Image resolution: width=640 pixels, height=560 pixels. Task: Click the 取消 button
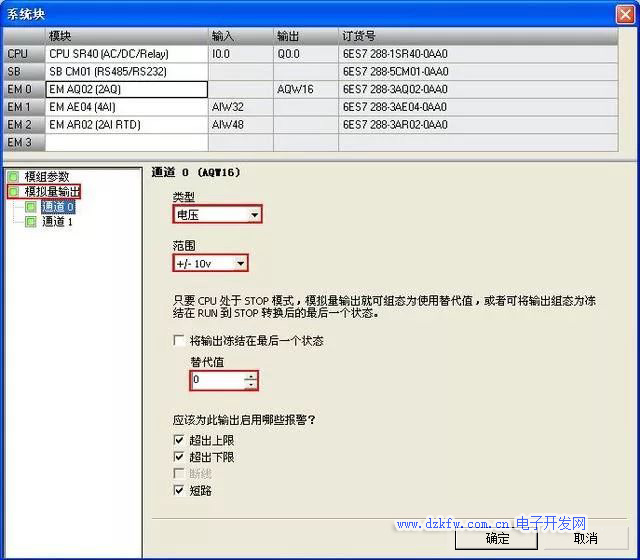point(585,538)
